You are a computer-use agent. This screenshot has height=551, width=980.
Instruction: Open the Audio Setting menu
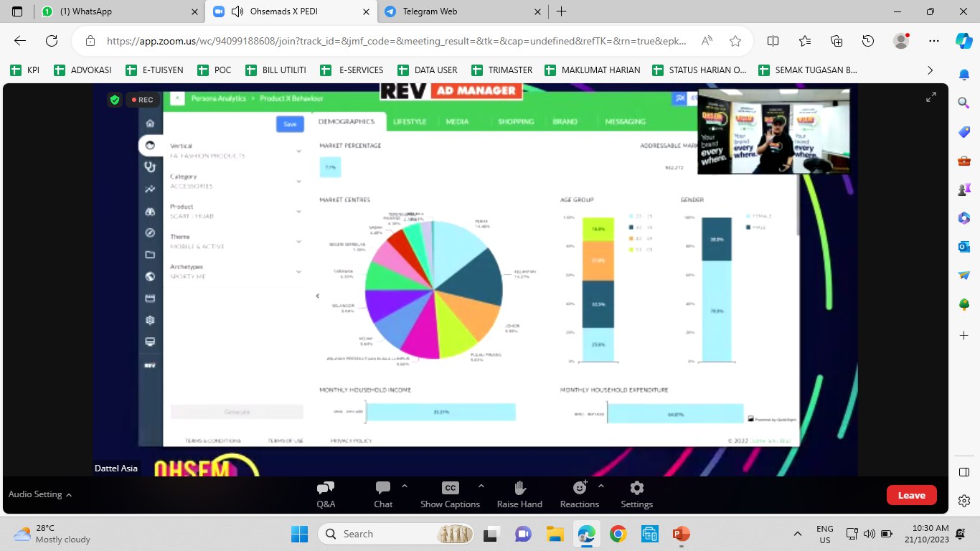(x=40, y=494)
